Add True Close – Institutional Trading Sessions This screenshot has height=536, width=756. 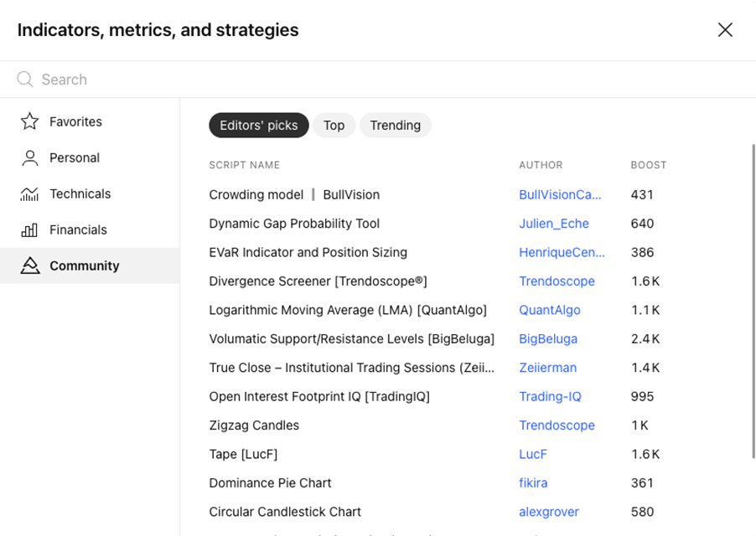click(352, 368)
